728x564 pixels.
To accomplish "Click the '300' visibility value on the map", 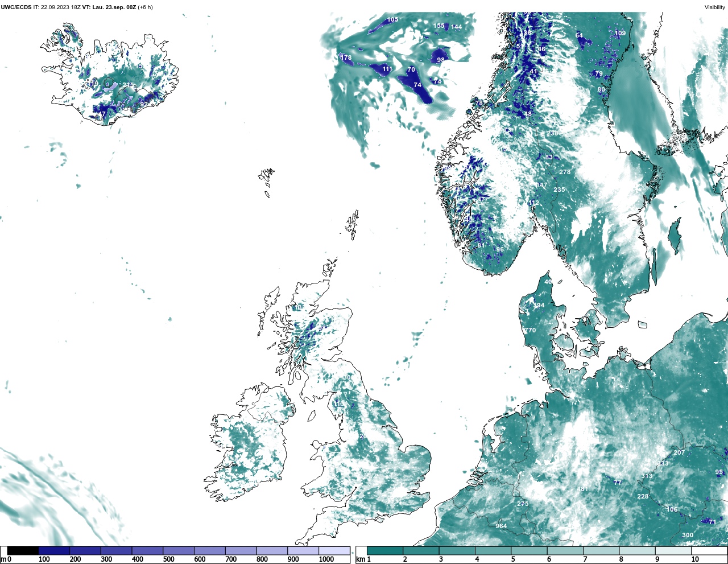I will click(688, 535).
